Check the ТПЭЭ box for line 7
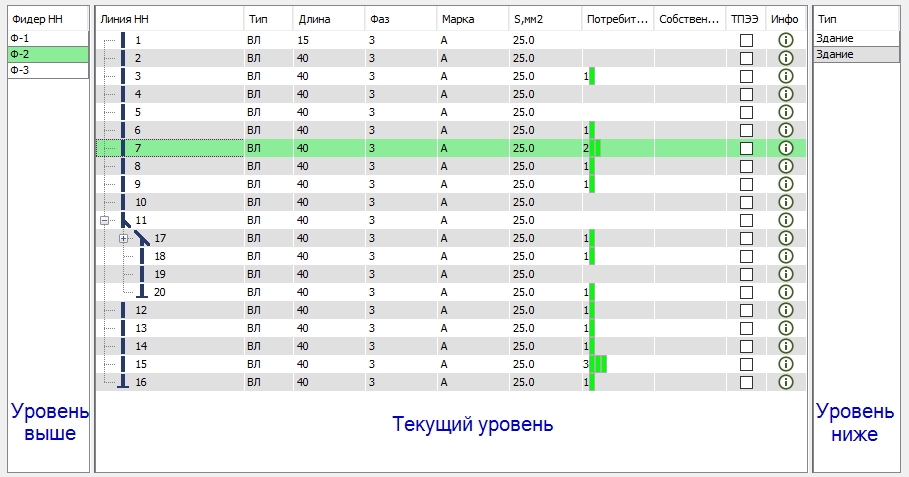 747,148
